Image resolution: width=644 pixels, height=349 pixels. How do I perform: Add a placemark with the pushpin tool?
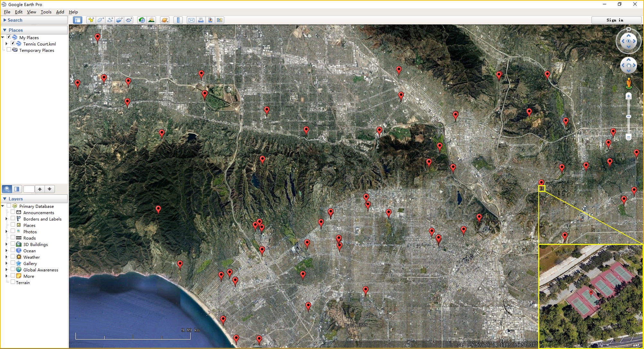tap(91, 20)
